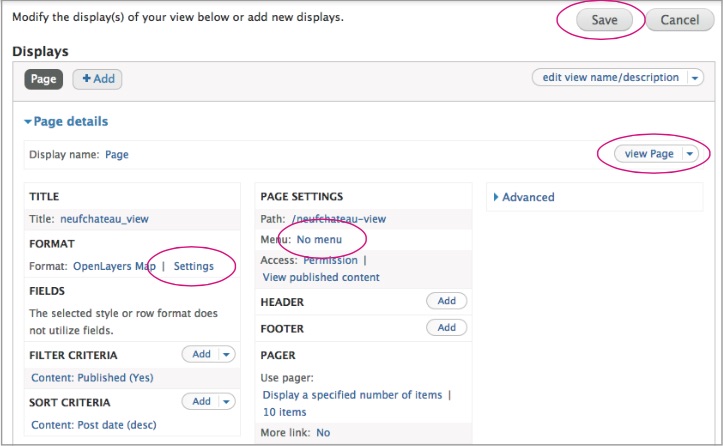
Task: Change the OpenLayers Map format
Action: click(x=114, y=266)
